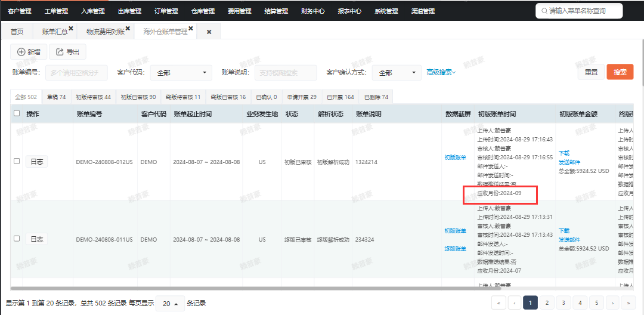
Task: Click the table horizontal scrollbar
Action: coord(255,289)
